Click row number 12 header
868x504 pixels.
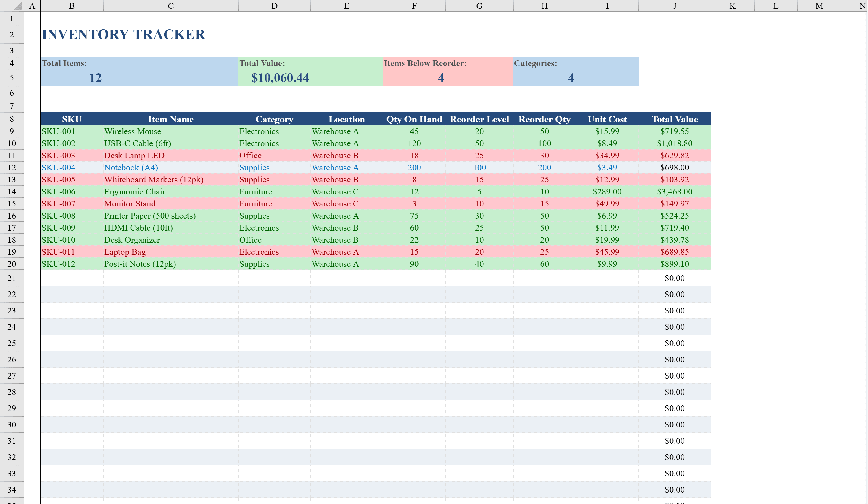pos(11,167)
